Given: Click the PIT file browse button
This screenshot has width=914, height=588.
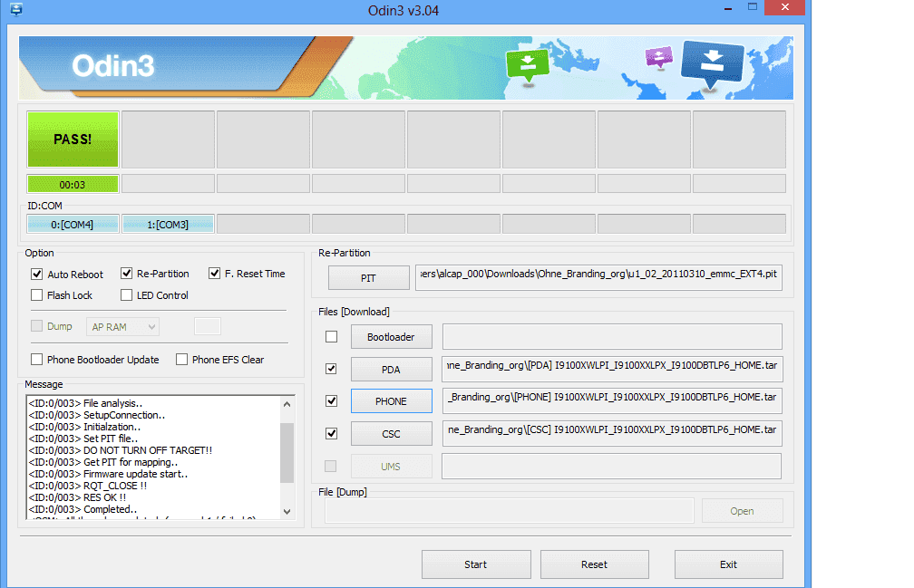Looking at the screenshot, I should pos(368,278).
